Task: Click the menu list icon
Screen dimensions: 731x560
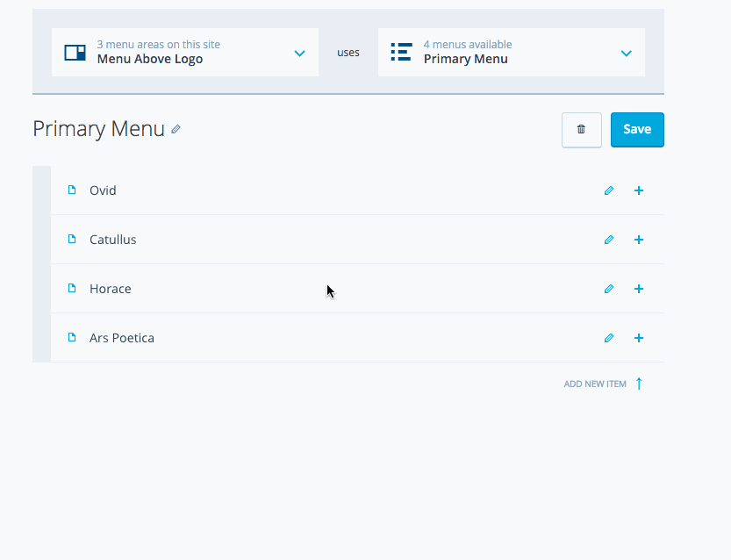Action: click(401, 52)
